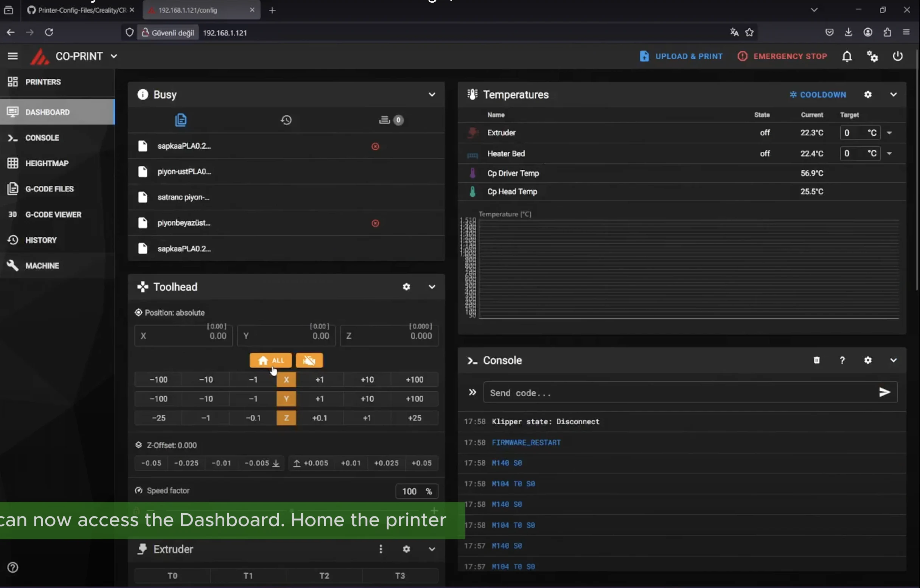Open Extruder target temperature presets dropdown
This screenshot has height=588, width=920.
[x=889, y=133]
